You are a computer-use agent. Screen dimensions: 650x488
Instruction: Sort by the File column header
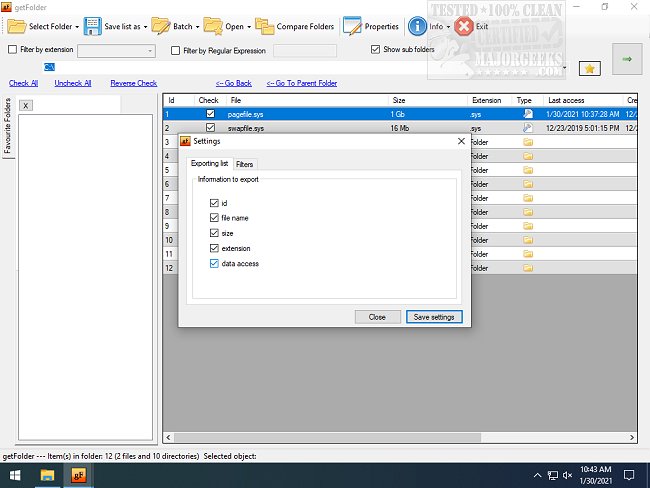click(x=308, y=100)
